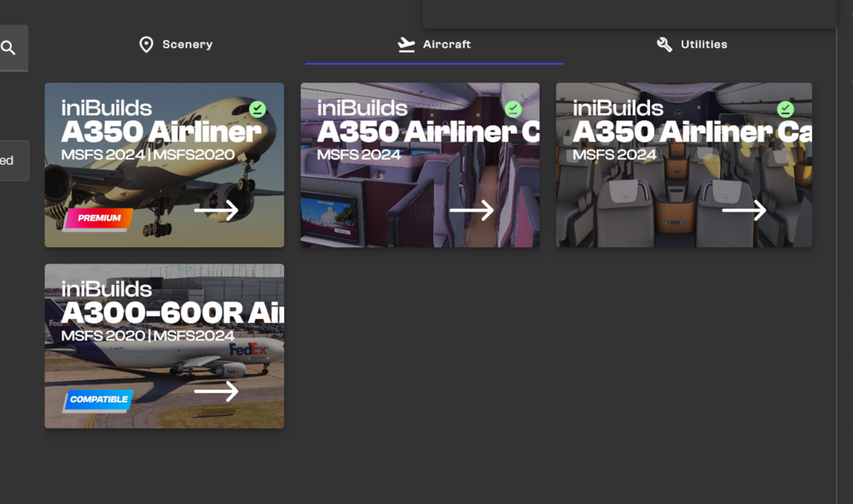Click the arrow on the purple cabin A350 card
Viewport: 853px width, 504px height.
coord(472,210)
